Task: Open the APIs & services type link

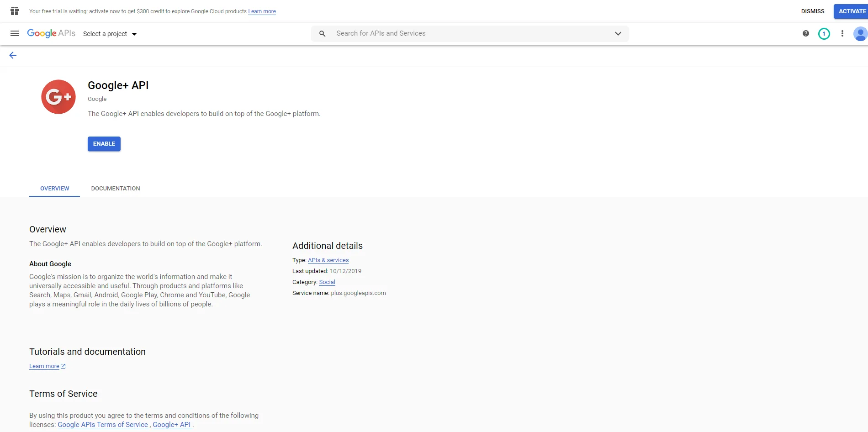Action: click(328, 260)
